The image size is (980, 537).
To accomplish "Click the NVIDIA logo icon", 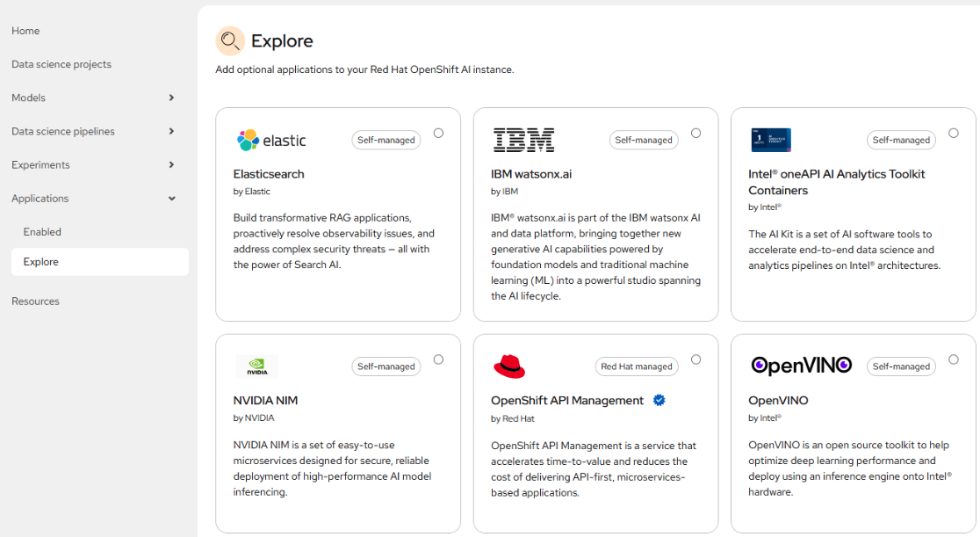I will click(x=257, y=366).
